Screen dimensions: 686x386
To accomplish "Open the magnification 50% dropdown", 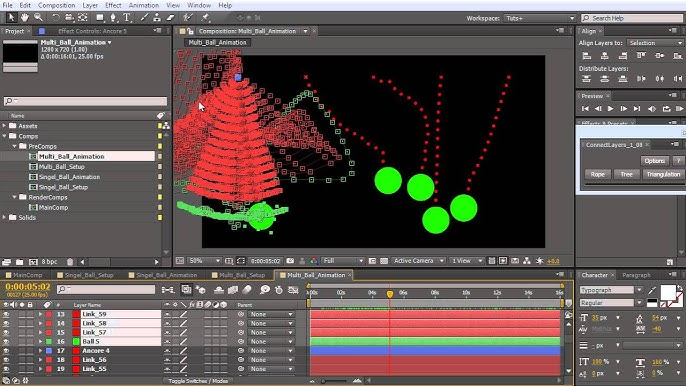I will (x=204, y=261).
